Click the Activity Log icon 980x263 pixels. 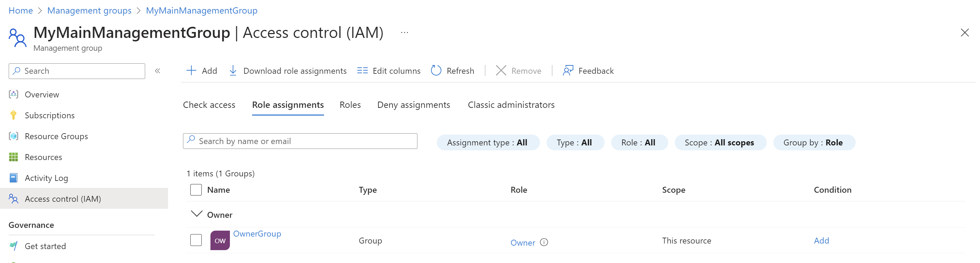(x=14, y=178)
